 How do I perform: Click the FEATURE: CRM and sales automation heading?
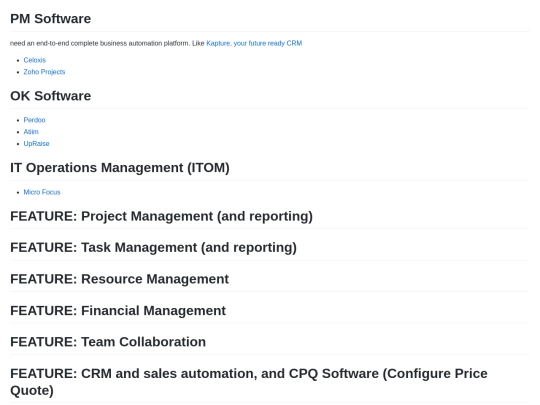249,382
